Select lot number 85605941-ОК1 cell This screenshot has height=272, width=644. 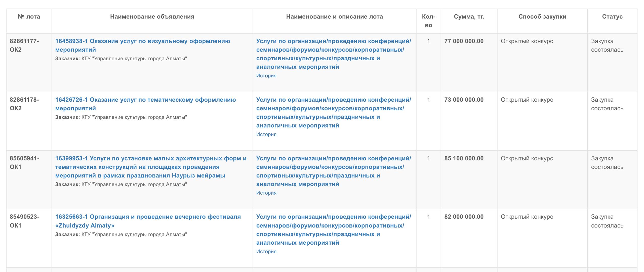coord(24,162)
